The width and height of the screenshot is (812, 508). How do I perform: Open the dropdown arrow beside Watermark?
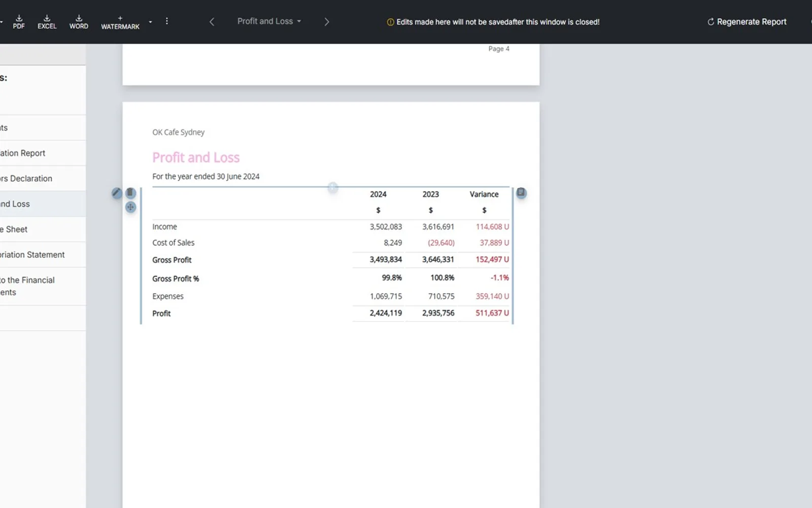pos(150,22)
